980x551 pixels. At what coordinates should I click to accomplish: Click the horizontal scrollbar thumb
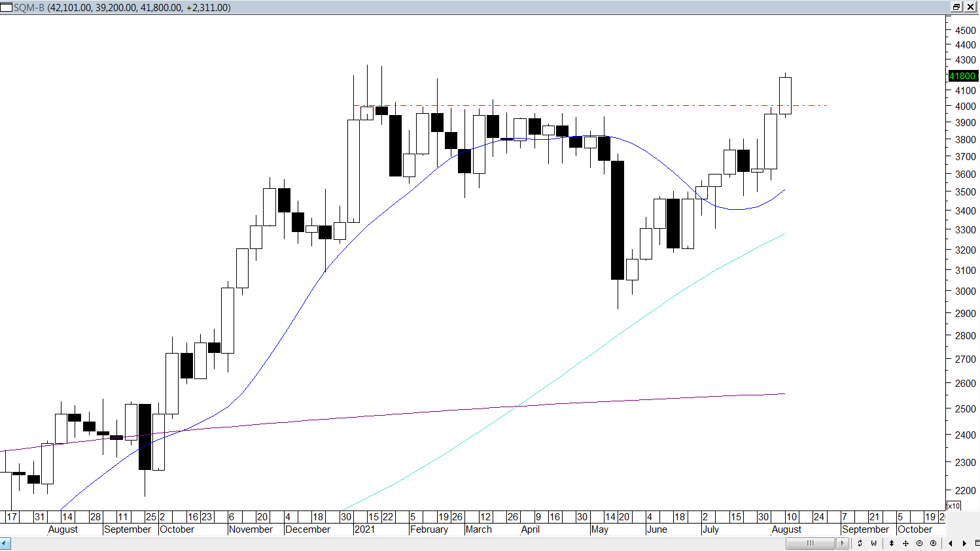(811, 543)
